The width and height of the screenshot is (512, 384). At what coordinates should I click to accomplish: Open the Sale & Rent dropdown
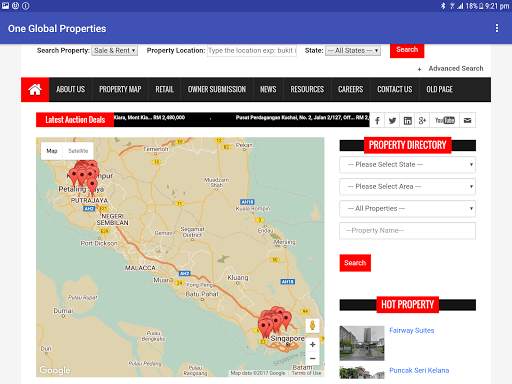point(114,51)
